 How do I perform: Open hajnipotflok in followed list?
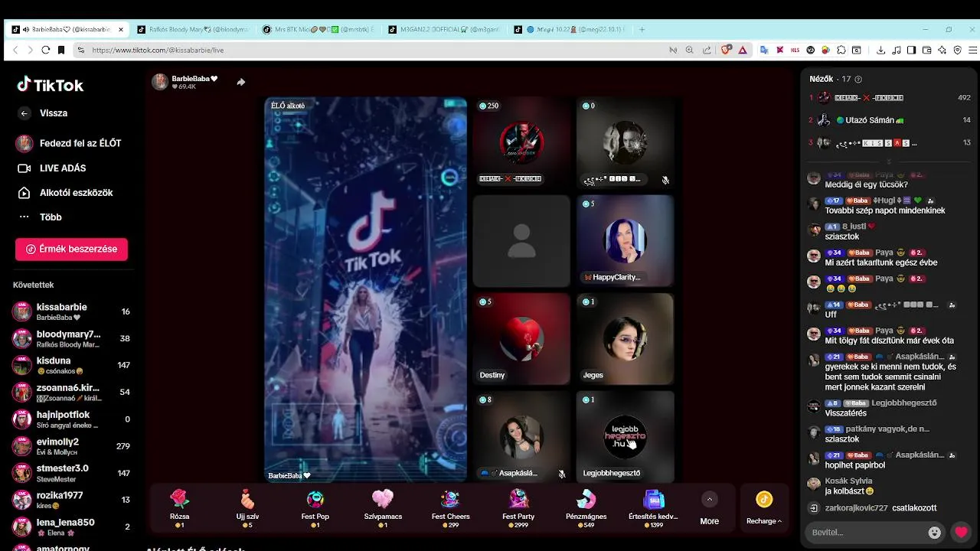point(71,419)
